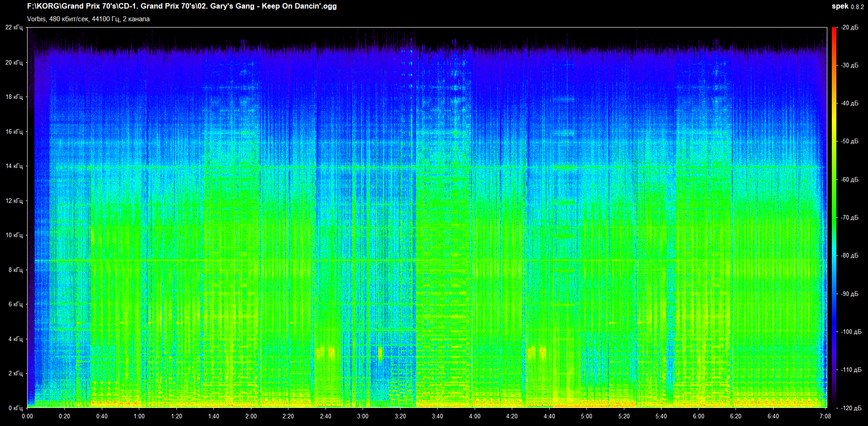Click the 5:20 time axis marker
The width and height of the screenshot is (868, 426).
point(624,416)
